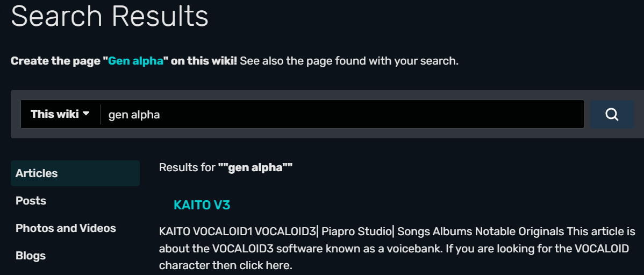The image size is (644, 275).
Task: Click the typed query text gen alpha
Action: (x=134, y=115)
